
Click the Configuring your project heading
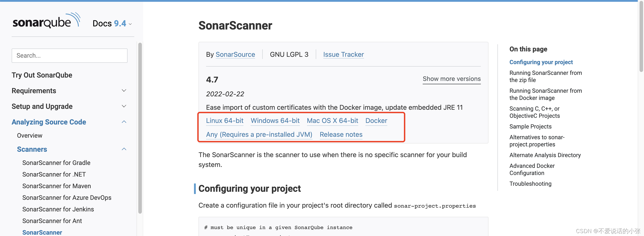(249, 189)
